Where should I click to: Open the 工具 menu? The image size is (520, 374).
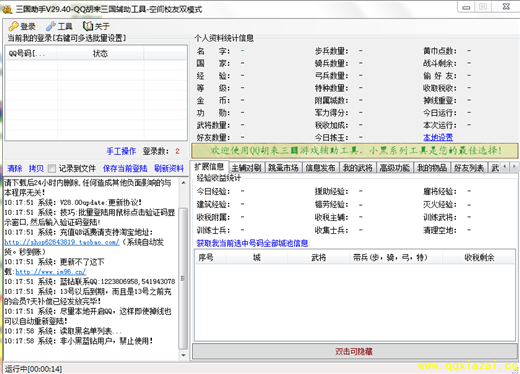coord(59,26)
